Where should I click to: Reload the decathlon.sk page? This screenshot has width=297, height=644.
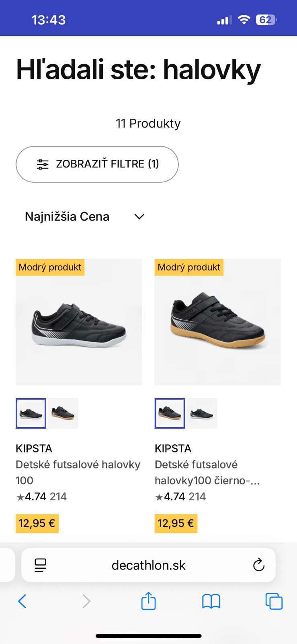(x=259, y=565)
